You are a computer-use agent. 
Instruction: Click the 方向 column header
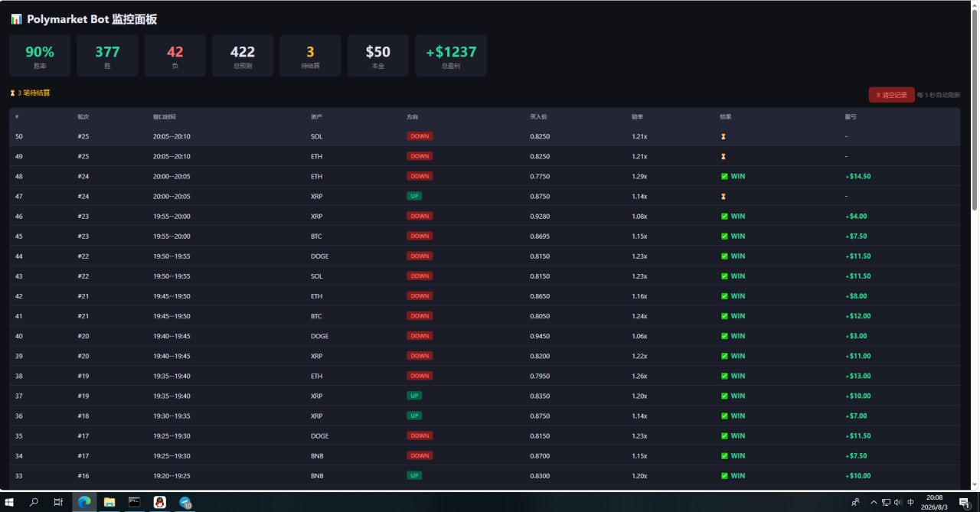tap(412, 117)
